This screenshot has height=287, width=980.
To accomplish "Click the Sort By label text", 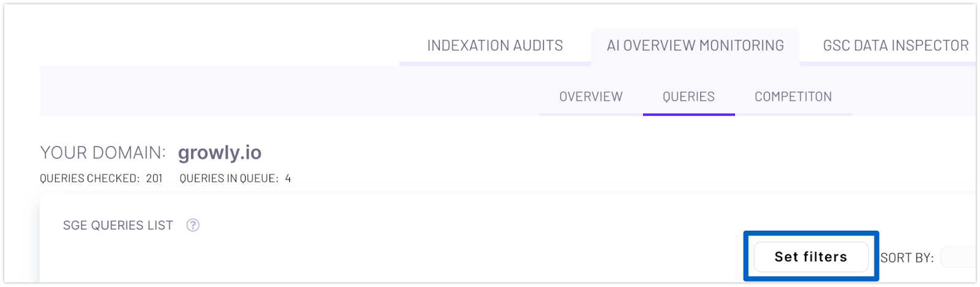I will coord(907,258).
